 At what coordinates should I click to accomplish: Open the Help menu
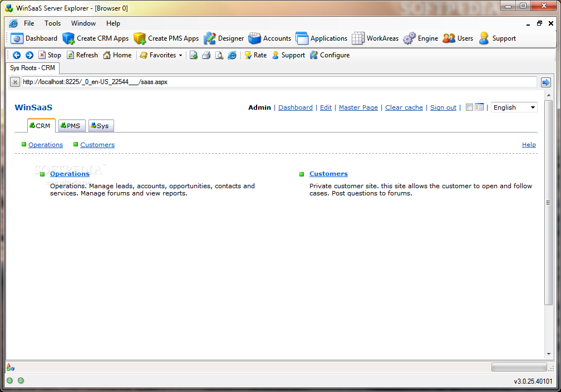[113, 23]
